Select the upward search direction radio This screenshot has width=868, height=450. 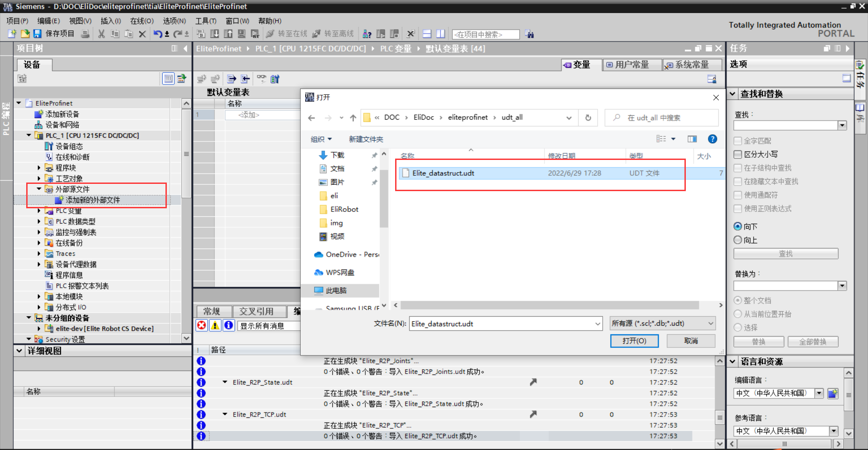pyautogui.click(x=738, y=240)
